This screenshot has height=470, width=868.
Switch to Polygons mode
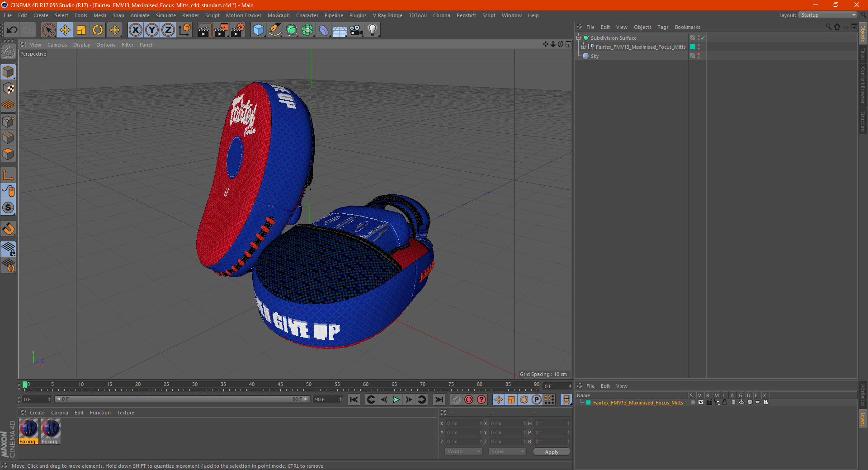8,154
